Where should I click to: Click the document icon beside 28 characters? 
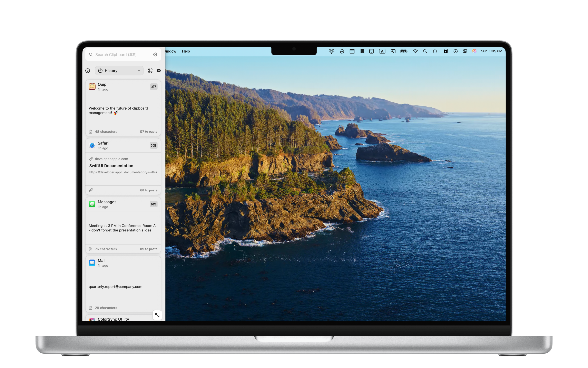(91, 308)
